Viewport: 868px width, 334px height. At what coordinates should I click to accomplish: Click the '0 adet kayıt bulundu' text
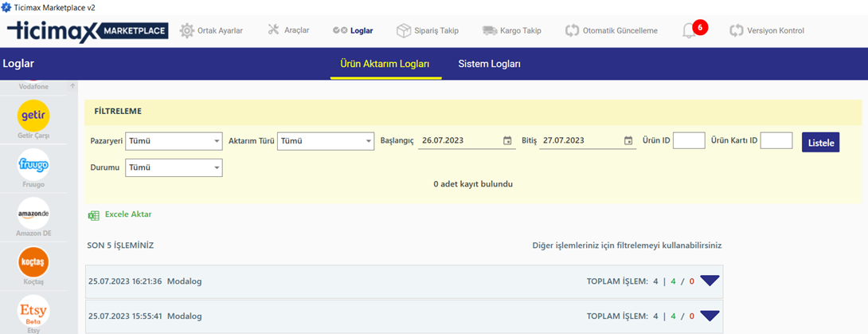coord(473,184)
